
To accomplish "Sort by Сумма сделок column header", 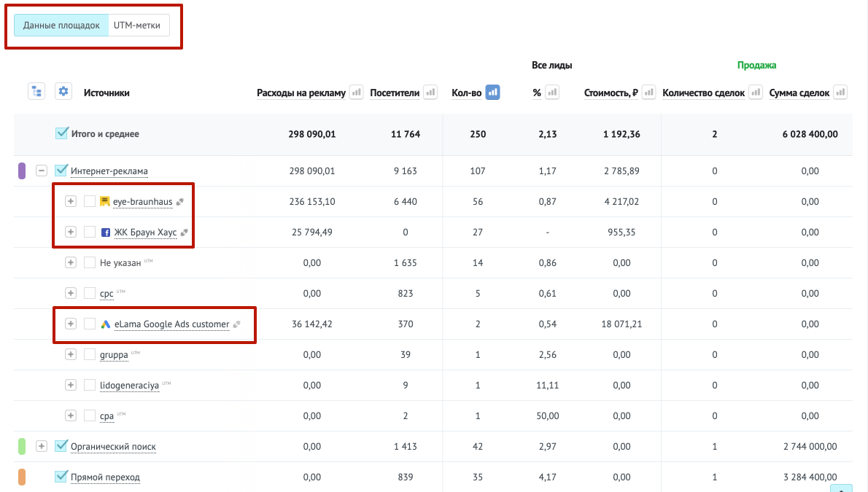I will click(x=799, y=93).
